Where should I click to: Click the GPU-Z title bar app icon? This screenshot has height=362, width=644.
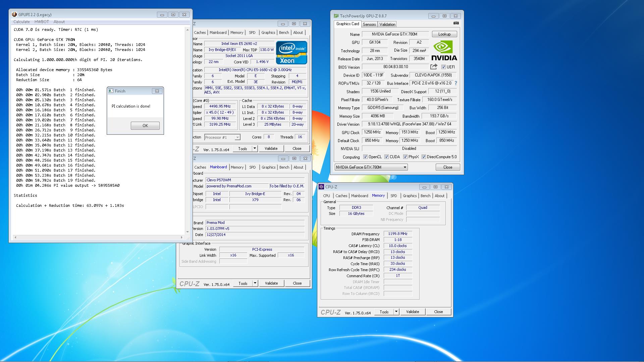(x=336, y=16)
